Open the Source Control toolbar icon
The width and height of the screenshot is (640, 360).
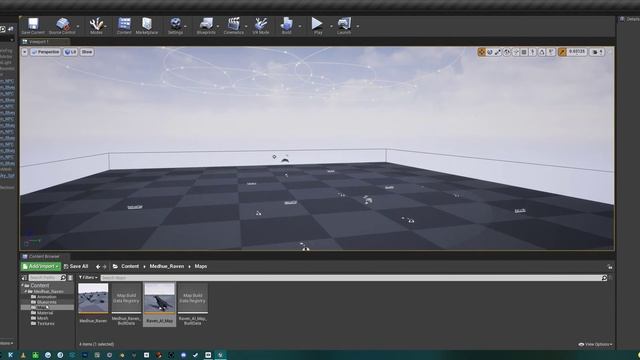coord(62,26)
